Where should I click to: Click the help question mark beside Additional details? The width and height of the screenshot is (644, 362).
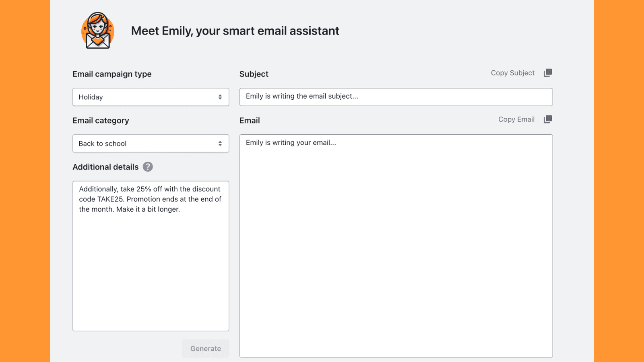(x=148, y=167)
